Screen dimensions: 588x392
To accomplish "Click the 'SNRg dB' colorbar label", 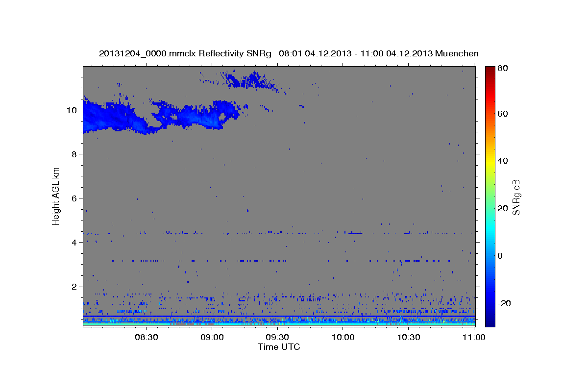I will click(516, 196).
